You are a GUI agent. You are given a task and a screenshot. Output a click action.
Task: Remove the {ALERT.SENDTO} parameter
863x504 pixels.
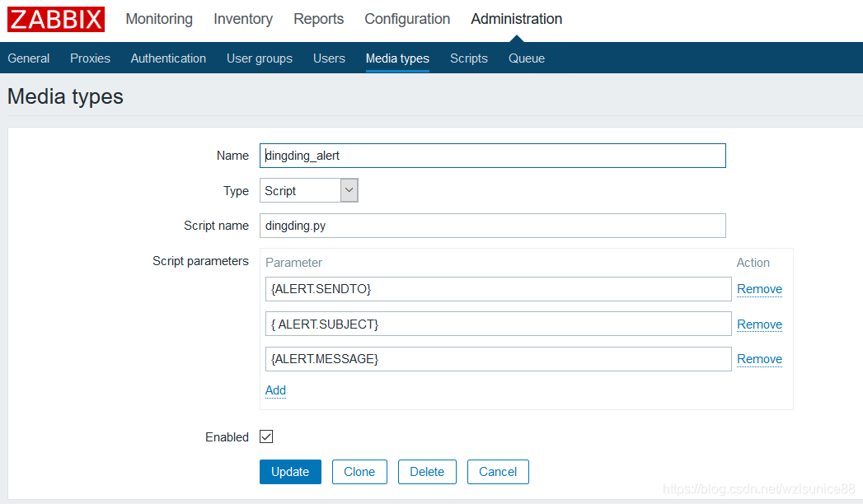coord(759,289)
